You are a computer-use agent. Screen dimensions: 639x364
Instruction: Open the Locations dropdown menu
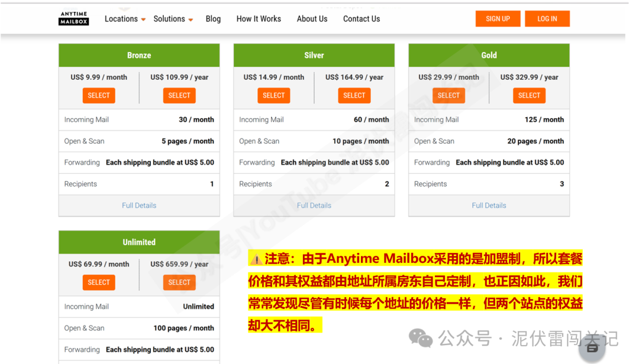click(x=125, y=19)
